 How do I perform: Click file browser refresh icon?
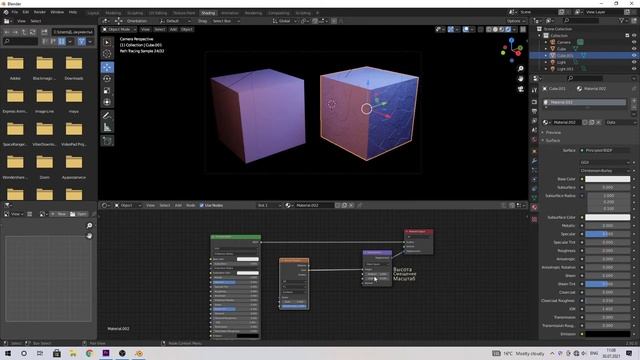tap(33, 32)
